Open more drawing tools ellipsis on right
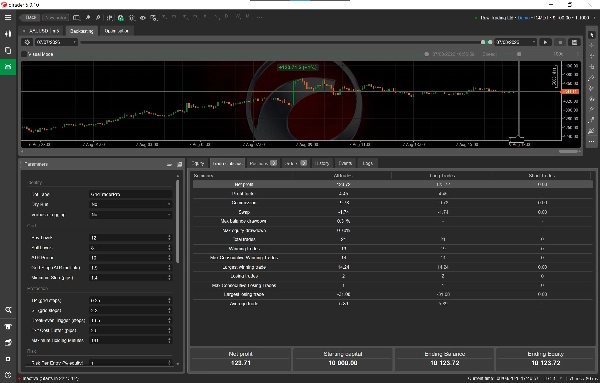This screenshot has width=600, height=383. pos(592,142)
